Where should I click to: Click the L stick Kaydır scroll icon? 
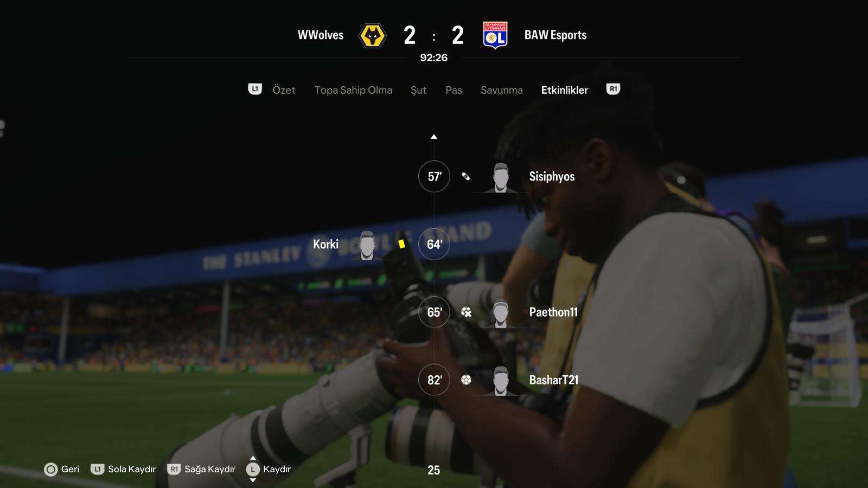(x=253, y=470)
